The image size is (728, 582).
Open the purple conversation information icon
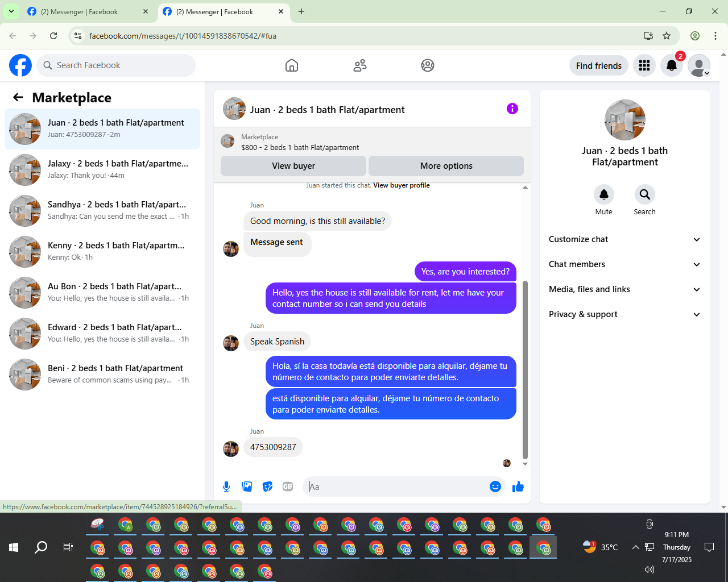pos(512,109)
